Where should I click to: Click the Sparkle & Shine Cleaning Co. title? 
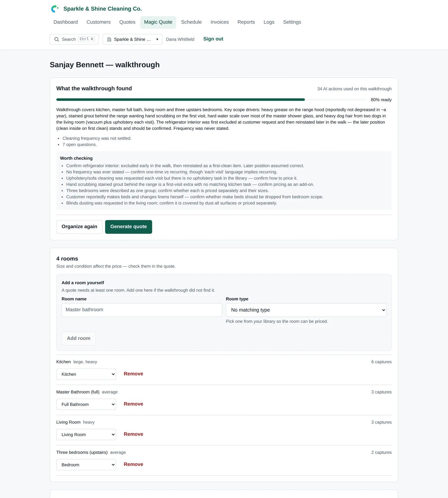[102, 9]
